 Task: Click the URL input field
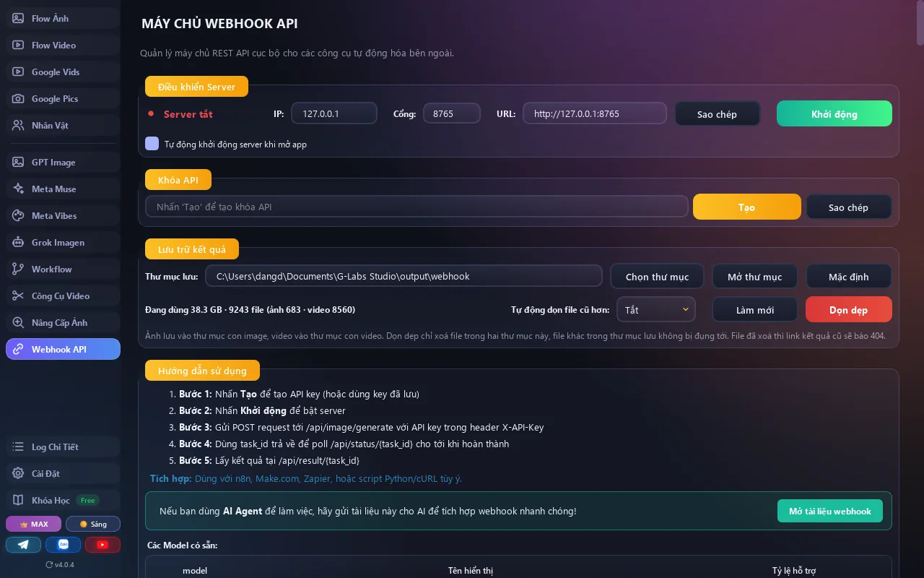coord(595,114)
